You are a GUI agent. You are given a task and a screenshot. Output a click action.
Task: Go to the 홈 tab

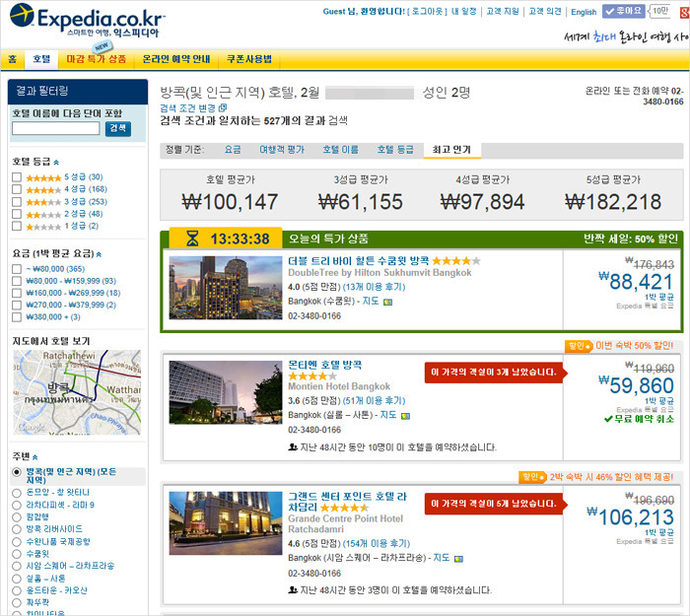[x=12, y=59]
